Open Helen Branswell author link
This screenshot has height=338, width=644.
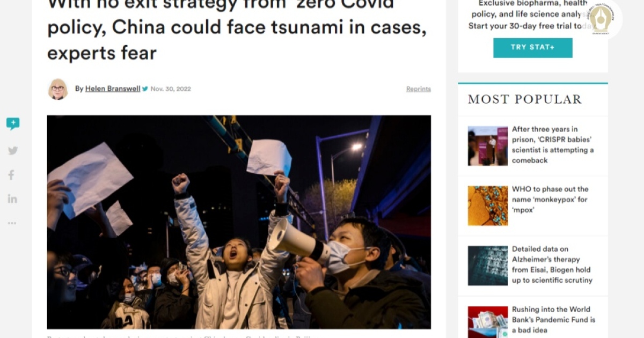[113, 89]
